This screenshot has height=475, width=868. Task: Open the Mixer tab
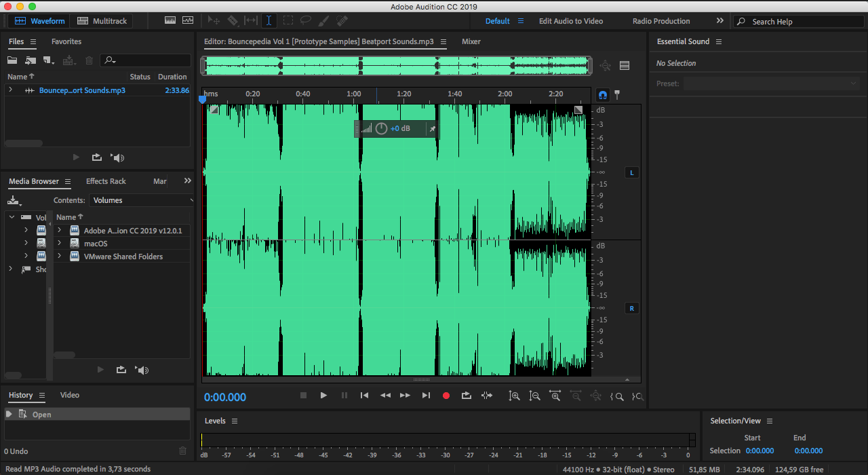471,41
